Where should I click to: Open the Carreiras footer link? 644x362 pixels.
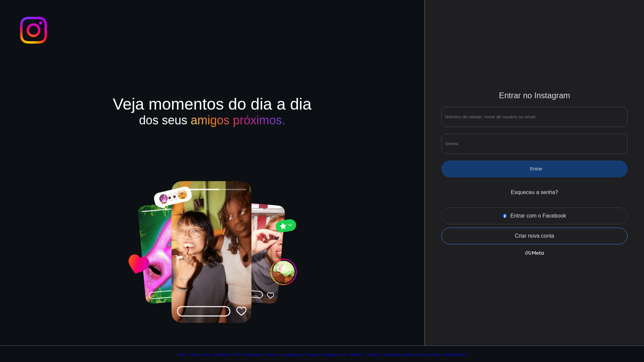tap(222, 355)
